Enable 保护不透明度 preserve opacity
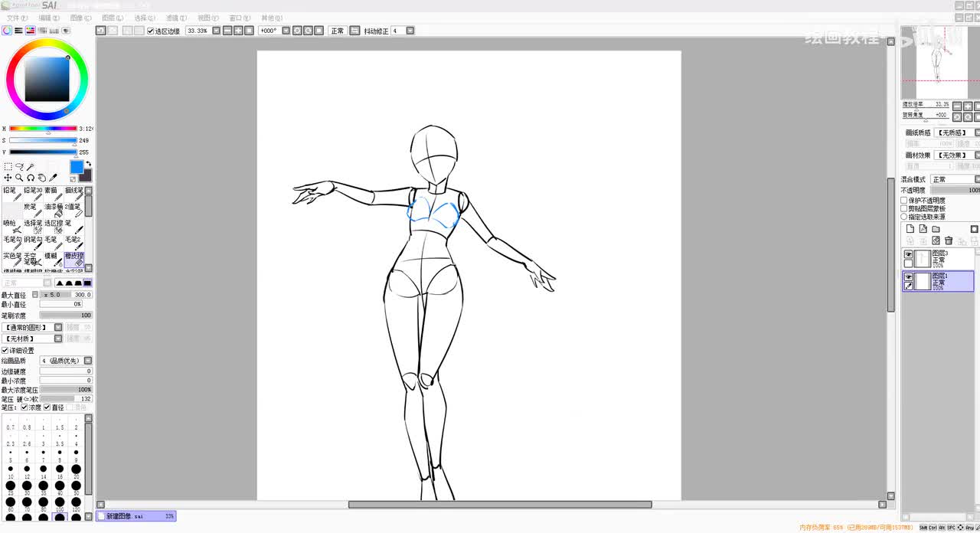This screenshot has width=980, height=533. tap(904, 201)
